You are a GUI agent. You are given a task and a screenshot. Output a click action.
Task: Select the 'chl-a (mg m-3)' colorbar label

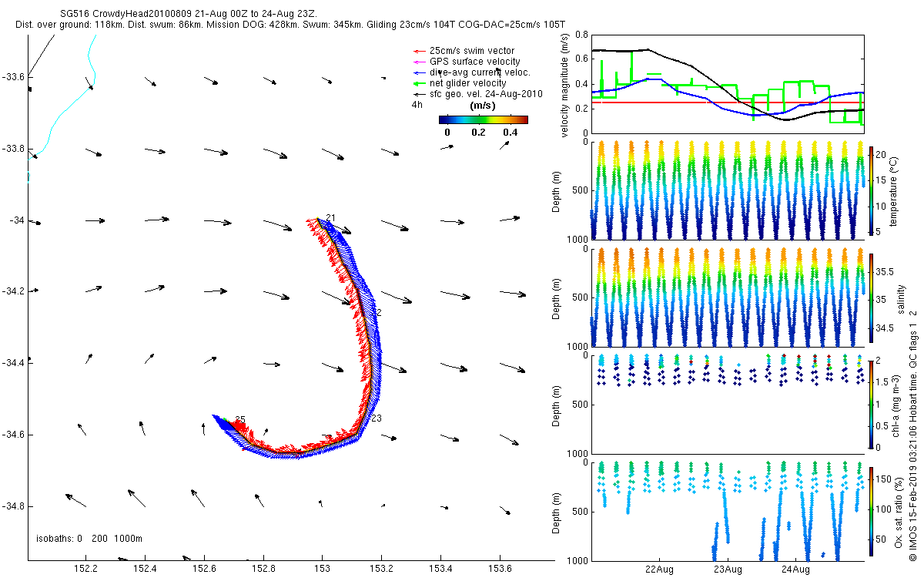897,405
